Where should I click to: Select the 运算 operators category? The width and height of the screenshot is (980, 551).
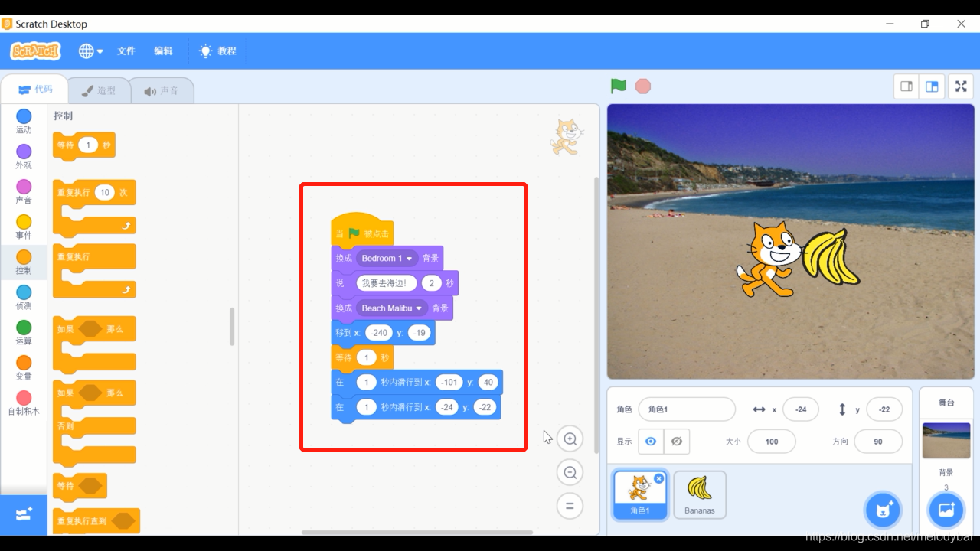(24, 332)
